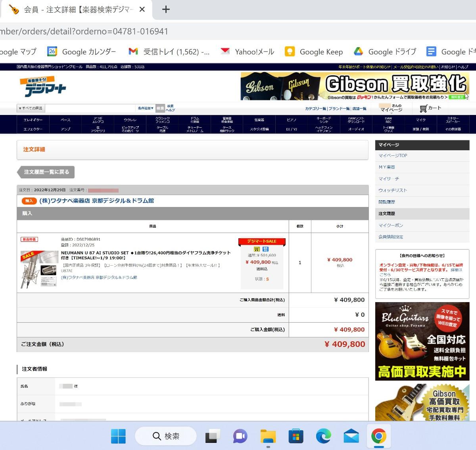Click the Digimart logo

(43, 87)
